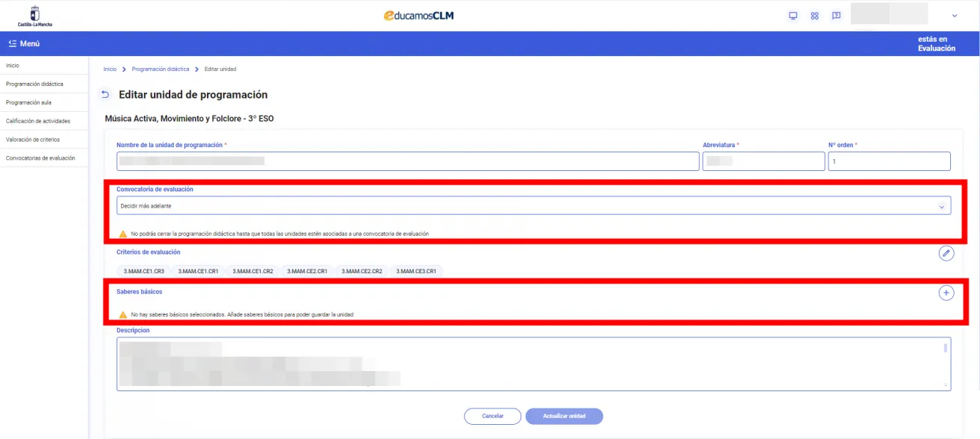Viewport: 980px width, 439px height.
Task: Add saberes básicos with the plus icon
Action: [x=946, y=293]
